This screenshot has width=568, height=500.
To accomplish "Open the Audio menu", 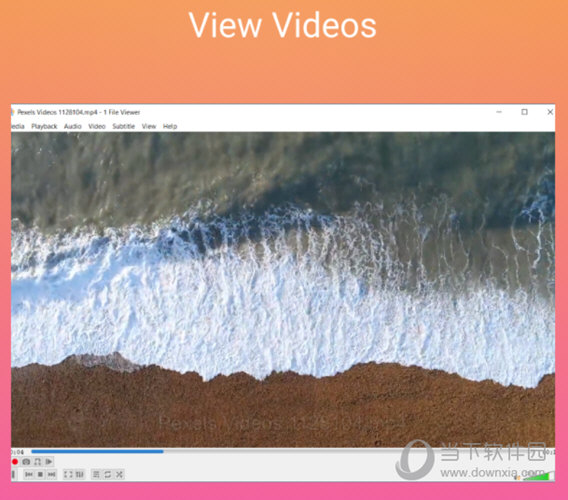I will coord(72,126).
